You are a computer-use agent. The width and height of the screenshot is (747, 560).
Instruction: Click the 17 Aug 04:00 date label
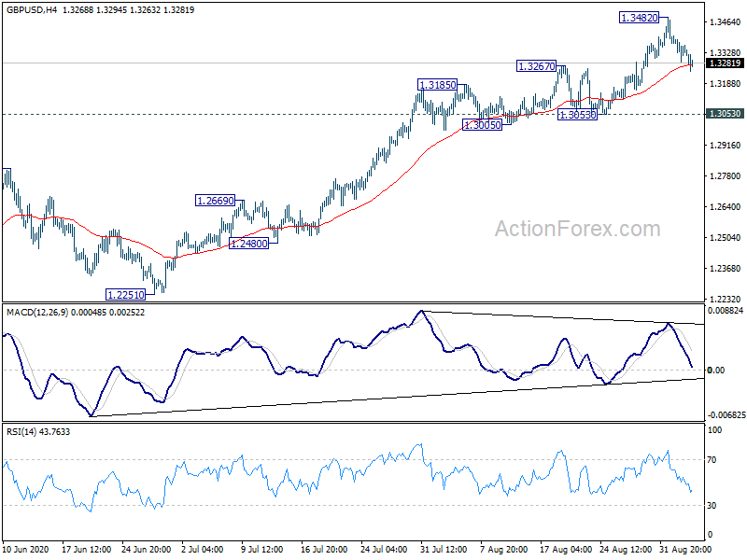[566, 549]
